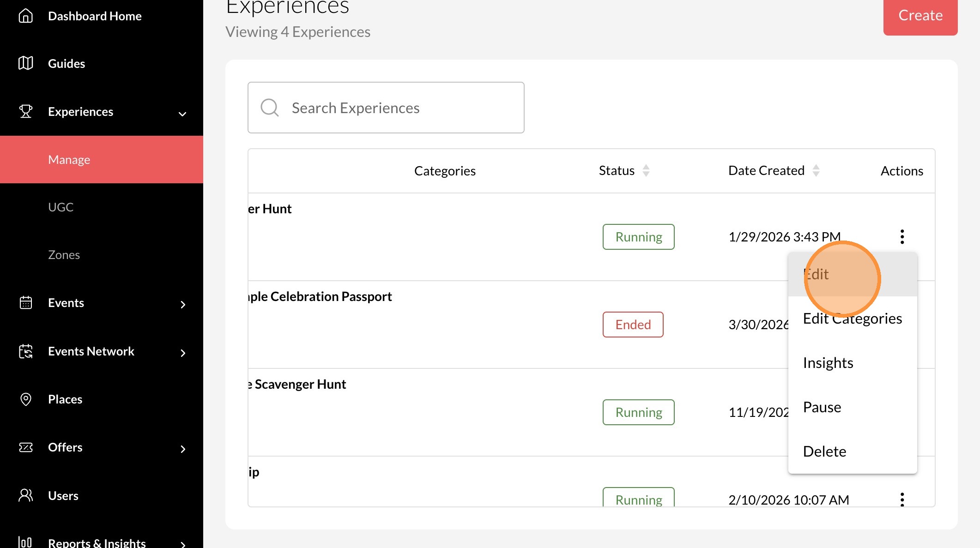Collapse the Experiences sidebar section chevron
Viewport: 980px width, 548px height.
(182, 114)
